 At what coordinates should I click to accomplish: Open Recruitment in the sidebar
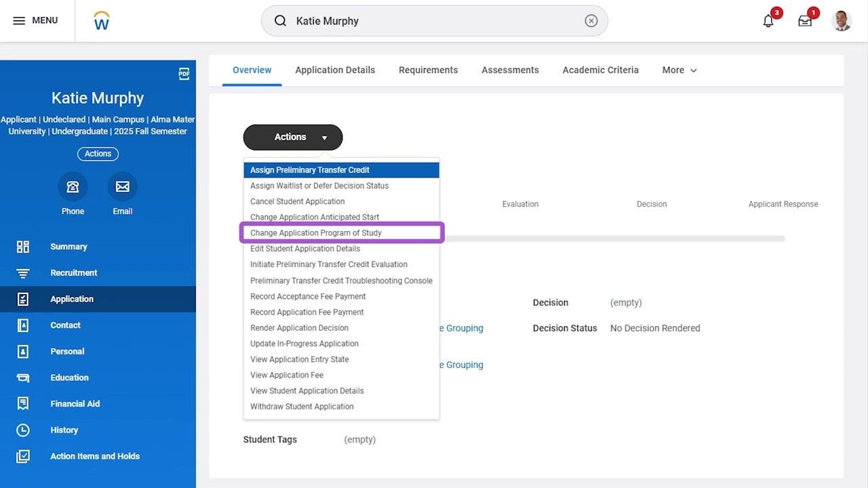point(98,273)
